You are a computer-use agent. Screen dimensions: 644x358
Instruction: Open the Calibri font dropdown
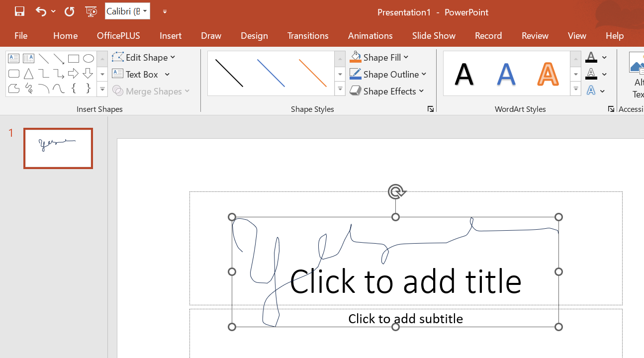pyautogui.click(x=143, y=11)
